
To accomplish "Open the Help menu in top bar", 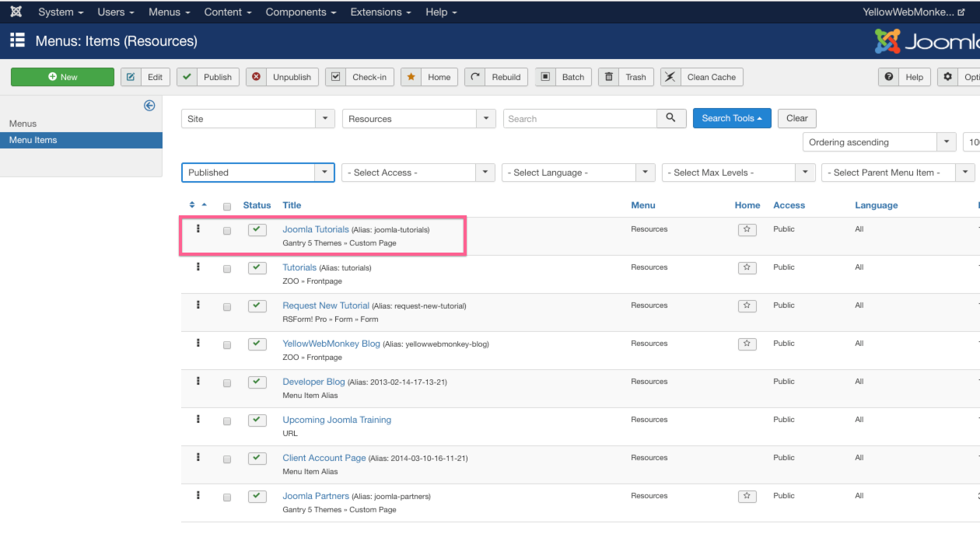I will [441, 12].
